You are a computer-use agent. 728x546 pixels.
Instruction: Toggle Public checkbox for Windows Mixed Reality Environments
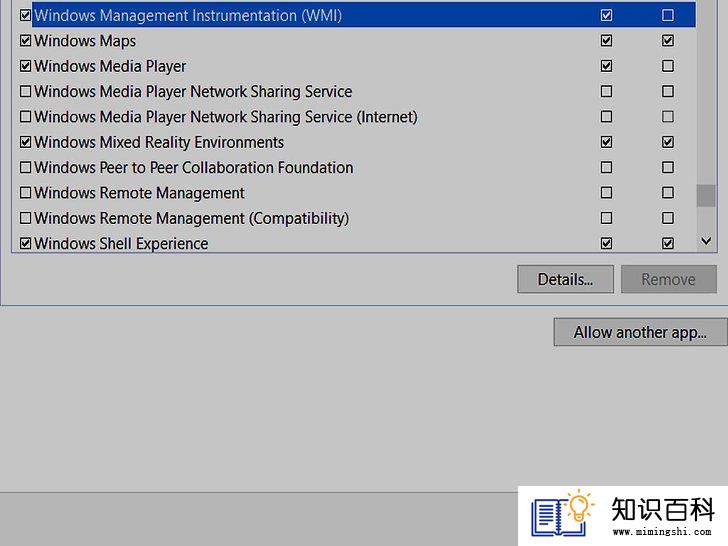[x=668, y=142]
